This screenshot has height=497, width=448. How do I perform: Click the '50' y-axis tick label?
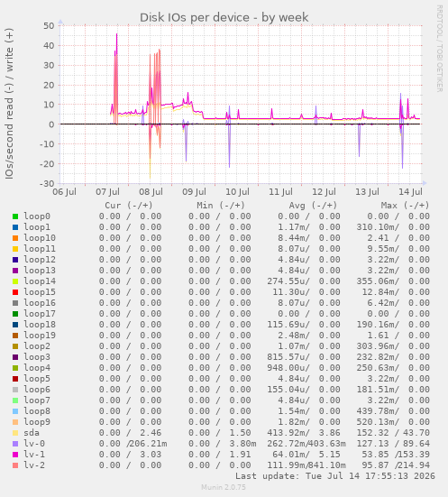pyautogui.click(x=49, y=25)
